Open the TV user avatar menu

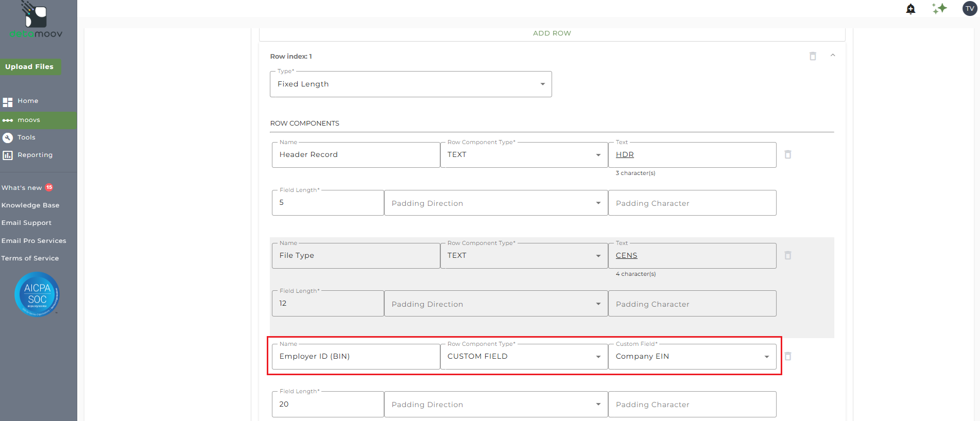970,8
